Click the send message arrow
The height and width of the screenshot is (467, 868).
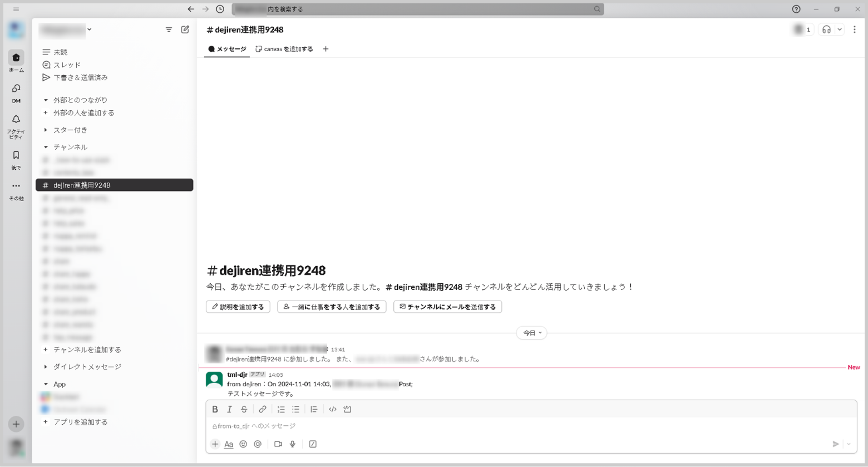pos(835,444)
